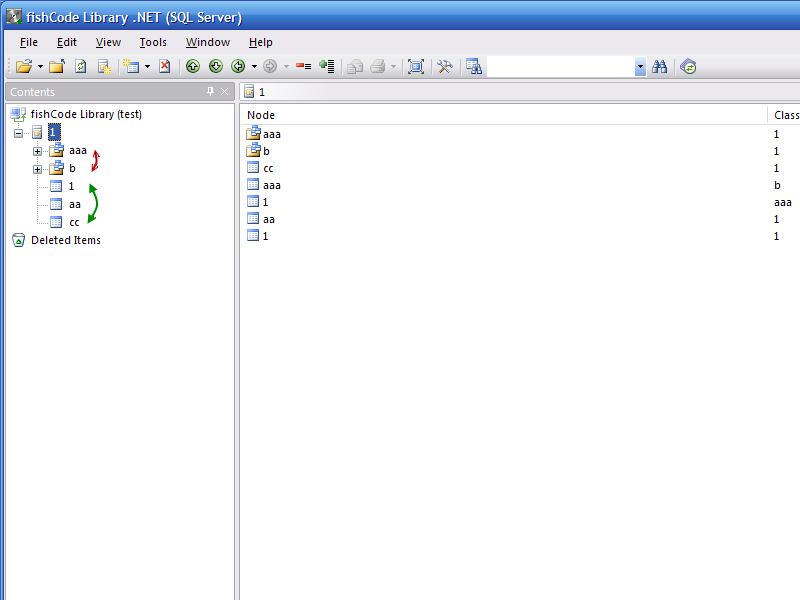The image size is (800, 600).
Task: Click the new node toolbar icon
Action: [x=131, y=66]
